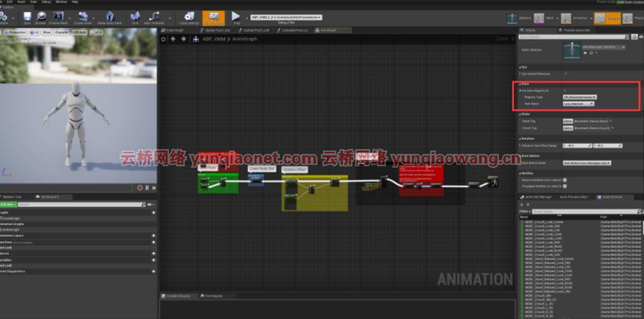Open the Row Name dropdown
Screen dimensions: 644x319
click(578, 104)
